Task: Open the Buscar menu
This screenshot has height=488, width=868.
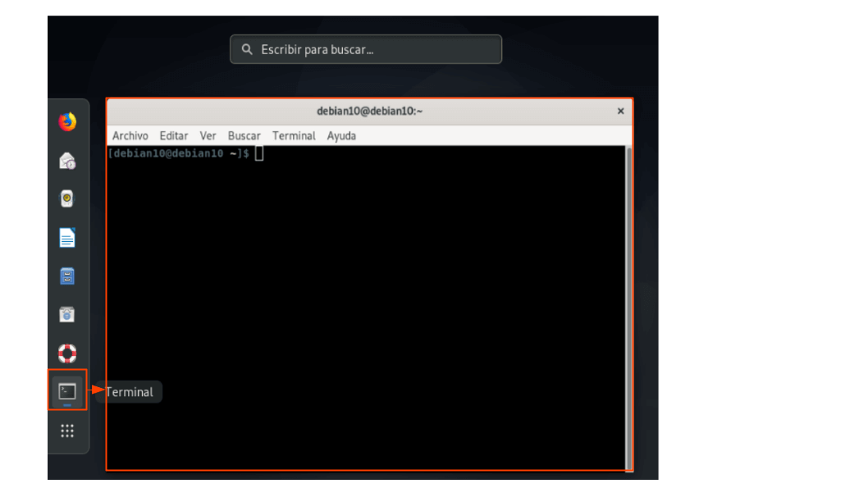Action: pos(244,136)
